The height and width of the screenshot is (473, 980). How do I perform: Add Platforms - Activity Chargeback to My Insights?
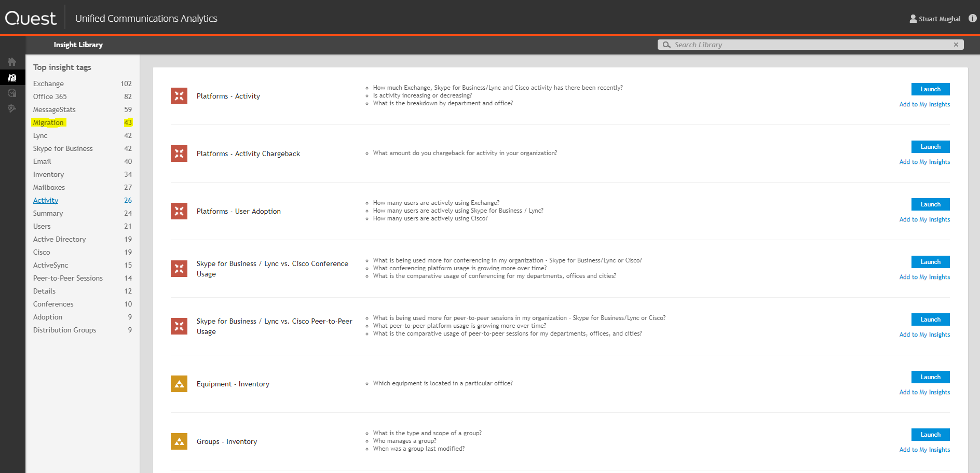click(924, 162)
